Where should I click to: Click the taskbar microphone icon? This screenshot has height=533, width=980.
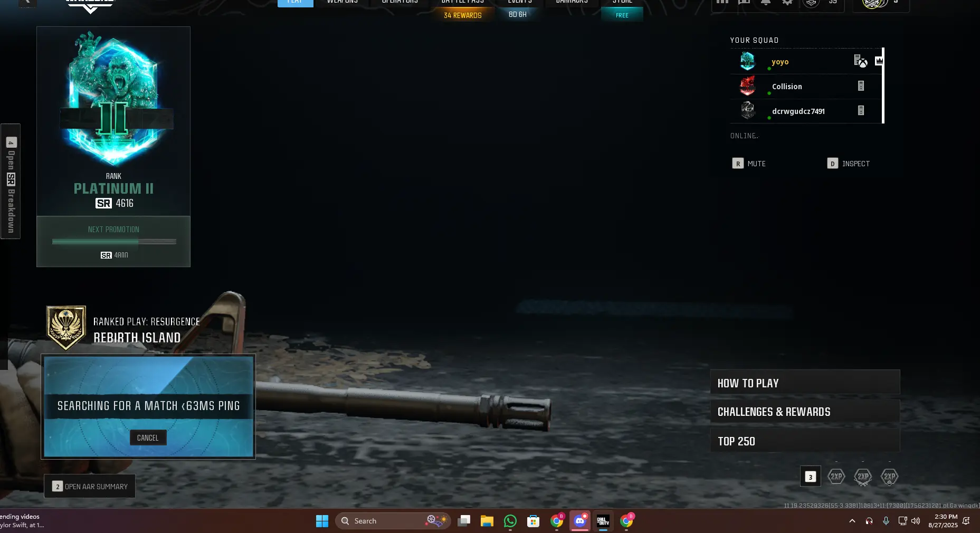click(886, 521)
